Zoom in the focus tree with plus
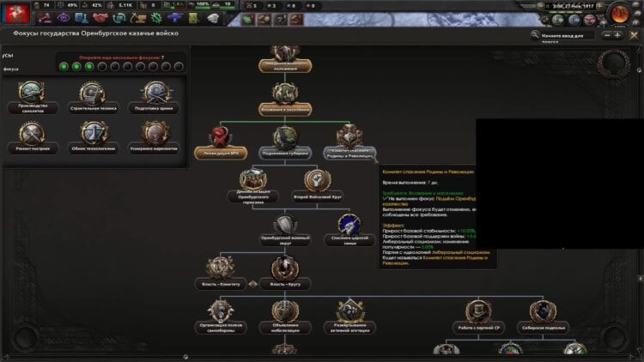Viewport: 644px width, 362px height. [x=617, y=36]
